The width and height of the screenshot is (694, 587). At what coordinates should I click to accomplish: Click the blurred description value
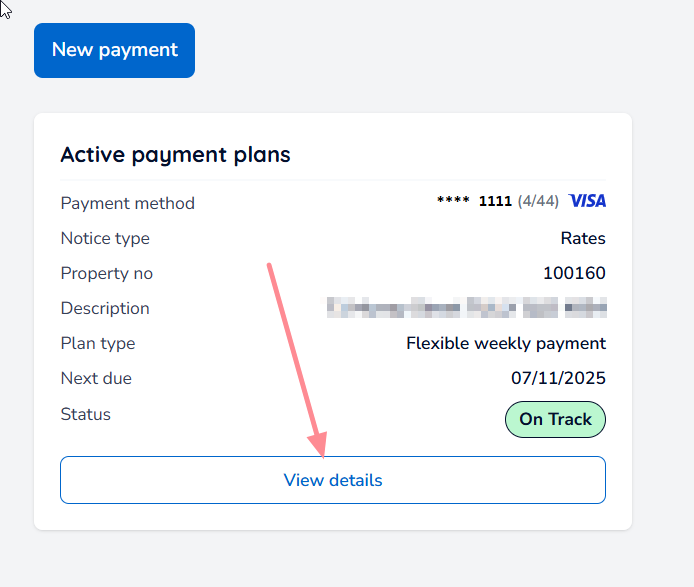pos(467,307)
